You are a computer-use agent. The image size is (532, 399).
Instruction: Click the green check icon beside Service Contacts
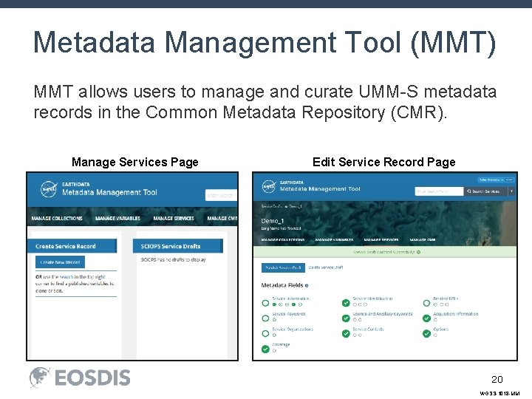346,333
